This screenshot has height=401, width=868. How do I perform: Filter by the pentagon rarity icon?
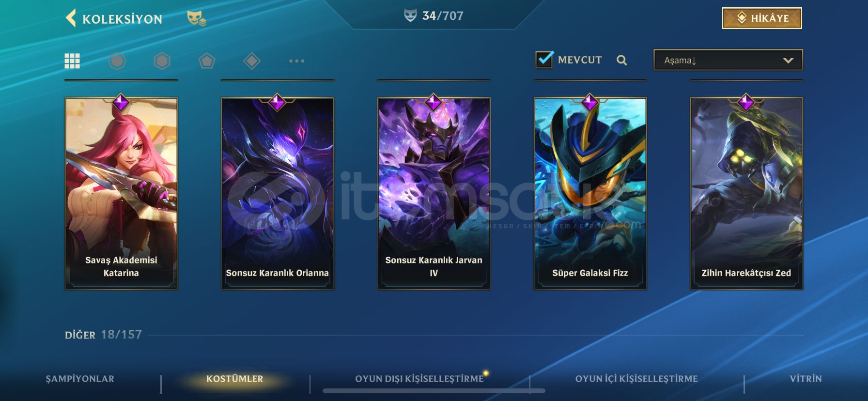click(207, 61)
